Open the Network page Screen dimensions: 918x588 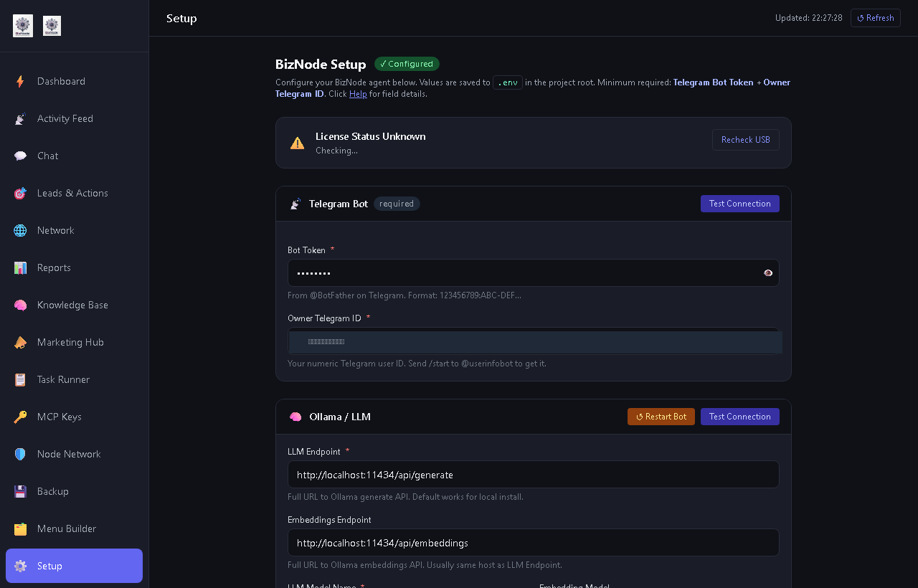pos(55,230)
